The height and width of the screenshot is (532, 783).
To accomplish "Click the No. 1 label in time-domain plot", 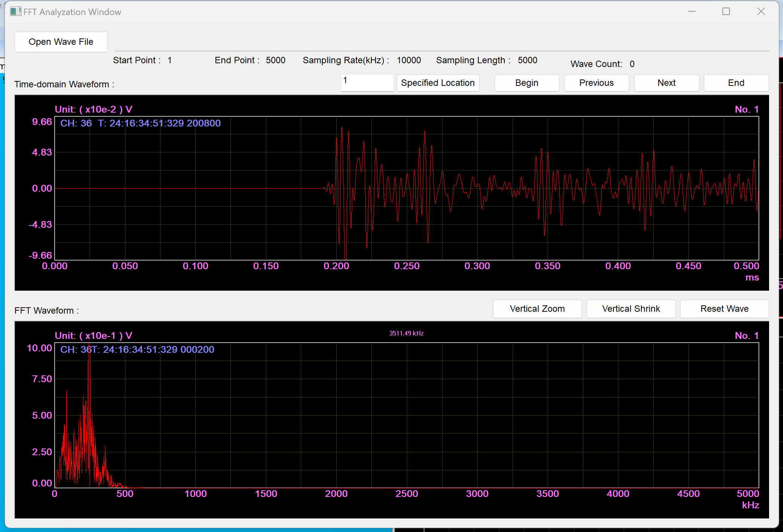I will click(746, 109).
